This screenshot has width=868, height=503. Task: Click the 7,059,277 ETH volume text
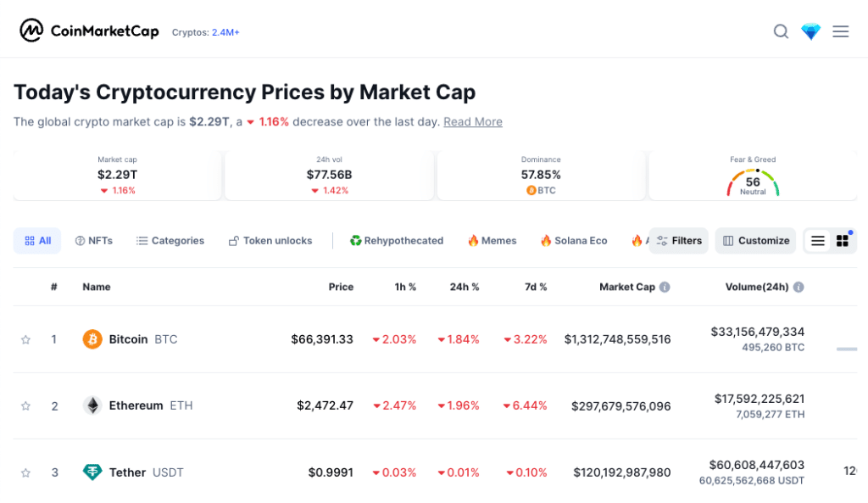tap(770, 415)
